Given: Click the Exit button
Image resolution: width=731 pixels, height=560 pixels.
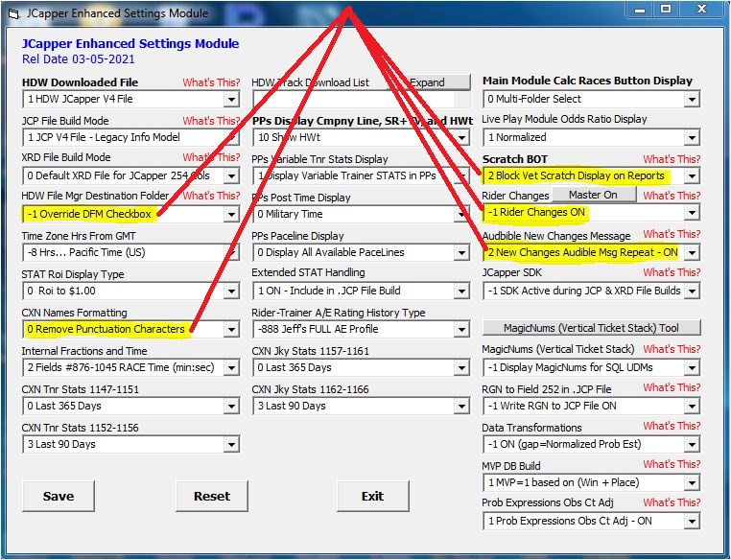Looking at the screenshot, I should 373,496.
